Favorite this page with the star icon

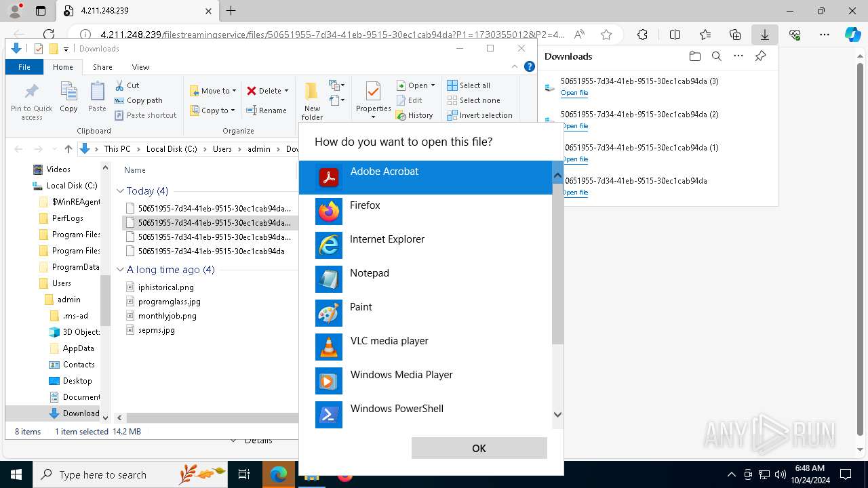(x=606, y=35)
